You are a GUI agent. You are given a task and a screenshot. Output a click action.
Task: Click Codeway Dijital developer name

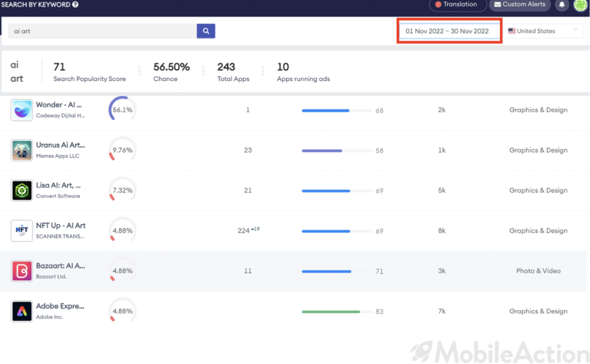point(60,116)
